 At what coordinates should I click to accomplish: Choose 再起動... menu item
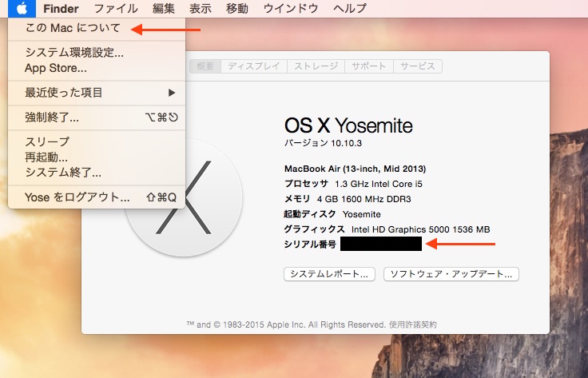(97, 157)
